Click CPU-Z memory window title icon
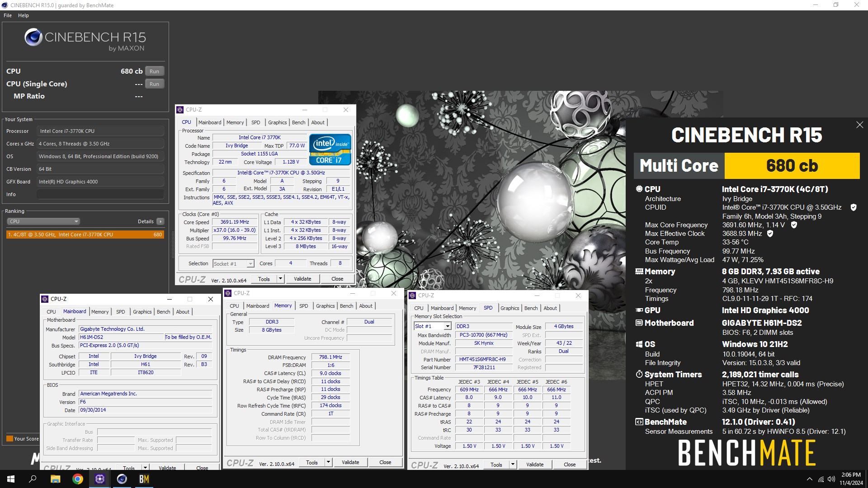This screenshot has width=868, height=488. tap(228, 293)
